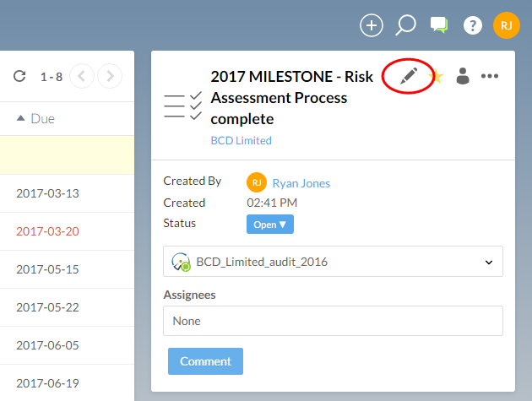This screenshot has height=401, width=532.
Task: Click the plus add new icon
Action: (372, 25)
